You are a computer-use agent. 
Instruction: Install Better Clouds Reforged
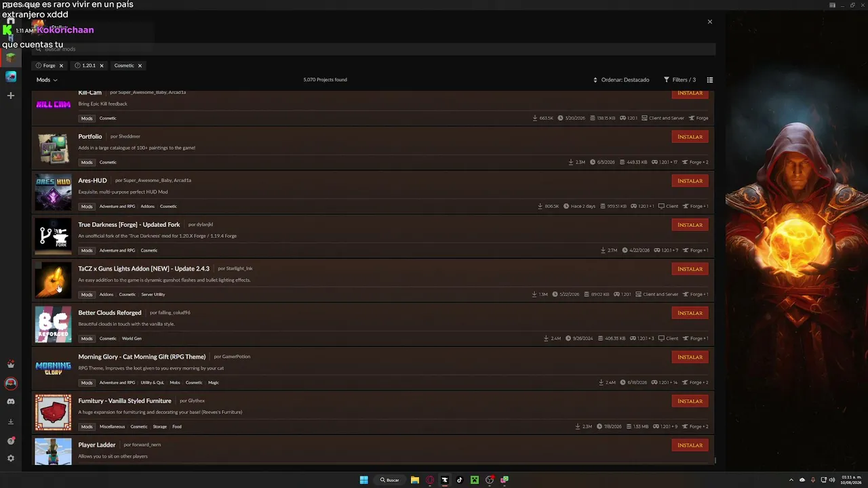tap(690, 313)
